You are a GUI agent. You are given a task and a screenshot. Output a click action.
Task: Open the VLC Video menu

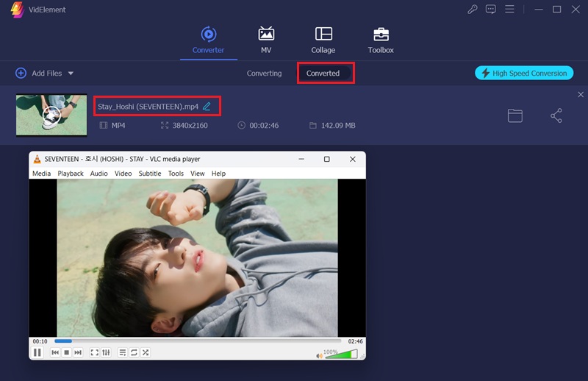tap(123, 174)
